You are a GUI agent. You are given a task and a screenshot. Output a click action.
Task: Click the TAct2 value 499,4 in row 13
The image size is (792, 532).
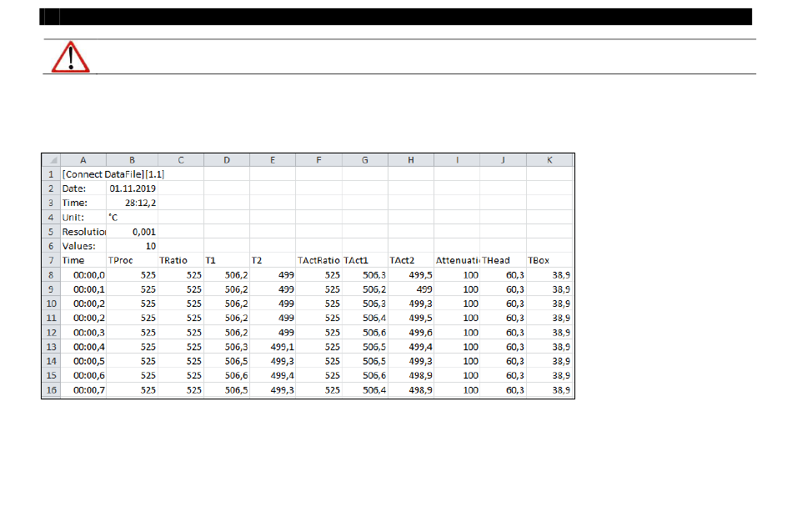(x=411, y=347)
